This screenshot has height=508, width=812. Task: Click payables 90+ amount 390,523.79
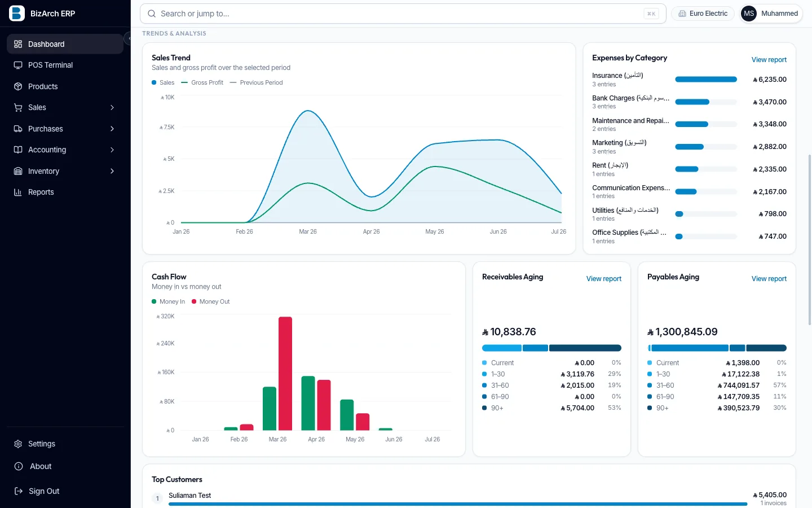(738, 408)
